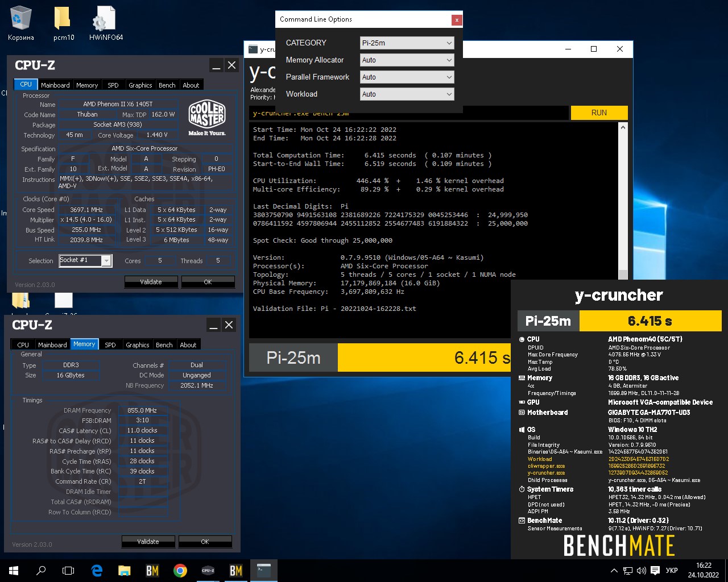Click the y-cruncher command line input field
Viewport: 728px width, 582px height.
(408, 113)
